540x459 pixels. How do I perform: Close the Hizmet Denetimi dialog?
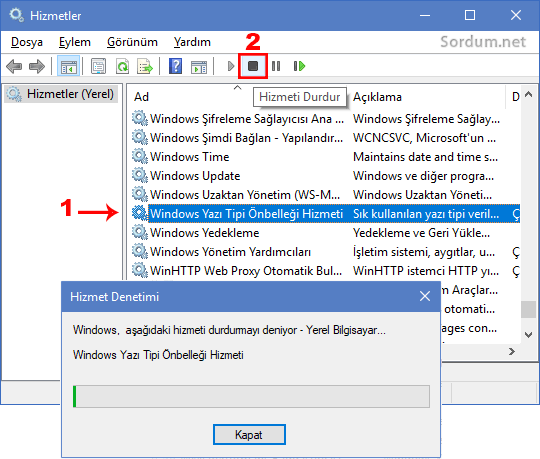click(425, 296)
